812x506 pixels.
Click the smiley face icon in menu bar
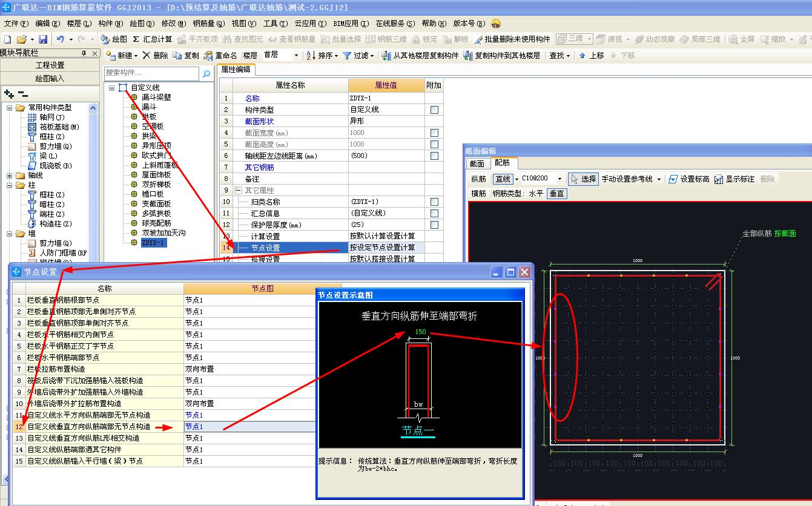[x=496, y=24]
